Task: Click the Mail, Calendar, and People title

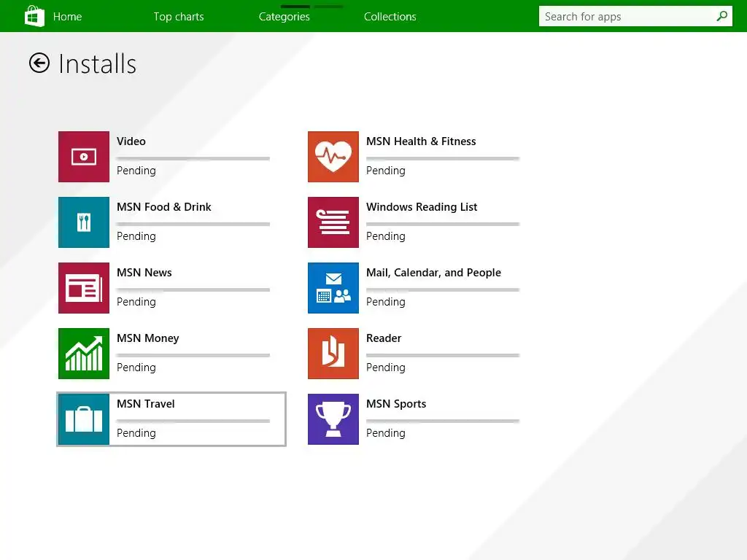Action: pyautogui.click(x=433, y=273)
